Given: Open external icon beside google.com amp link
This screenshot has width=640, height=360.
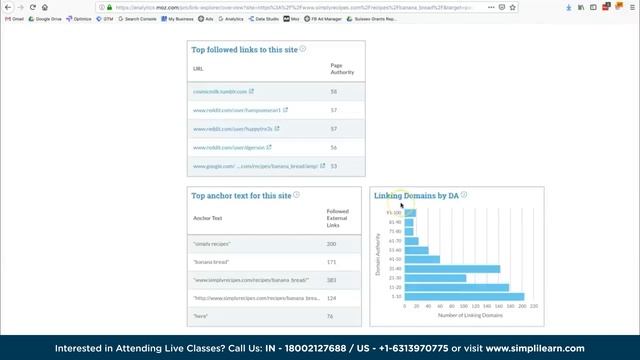Looking at the screenshot, I should [x=323, y=166].
